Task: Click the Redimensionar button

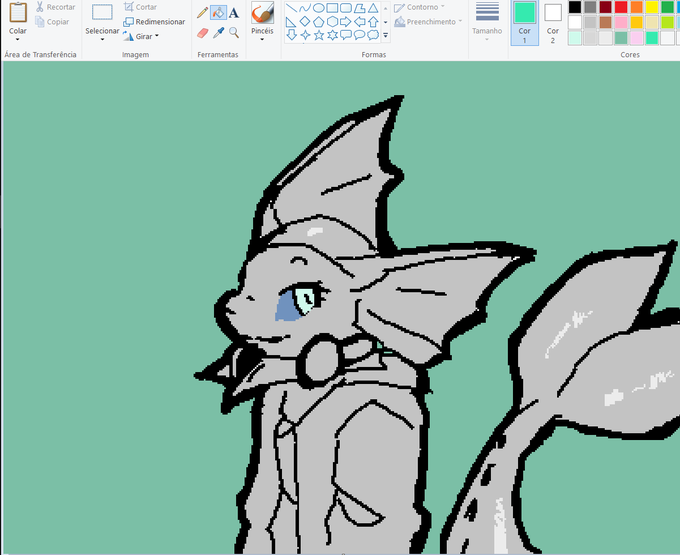Action: 154,22
